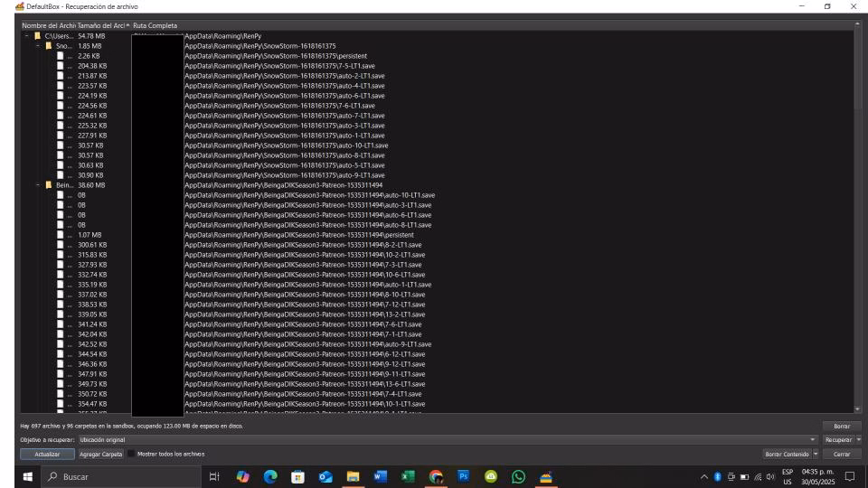Click the Borrar Contenido button

tap(787, 455)
